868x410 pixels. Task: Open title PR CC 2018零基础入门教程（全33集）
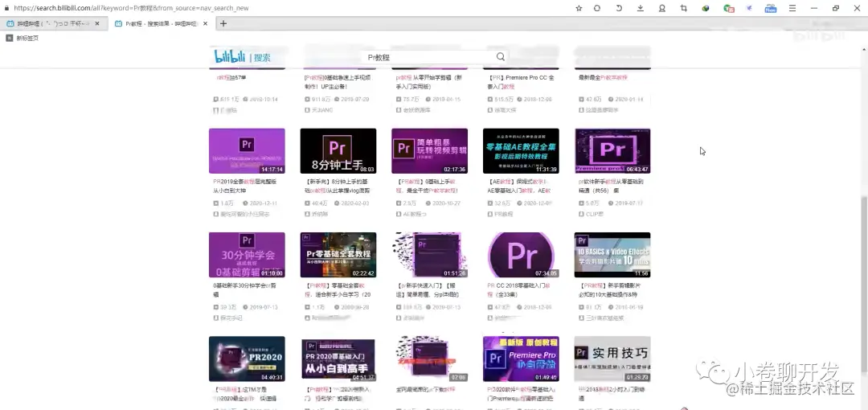tap(518, 289)
